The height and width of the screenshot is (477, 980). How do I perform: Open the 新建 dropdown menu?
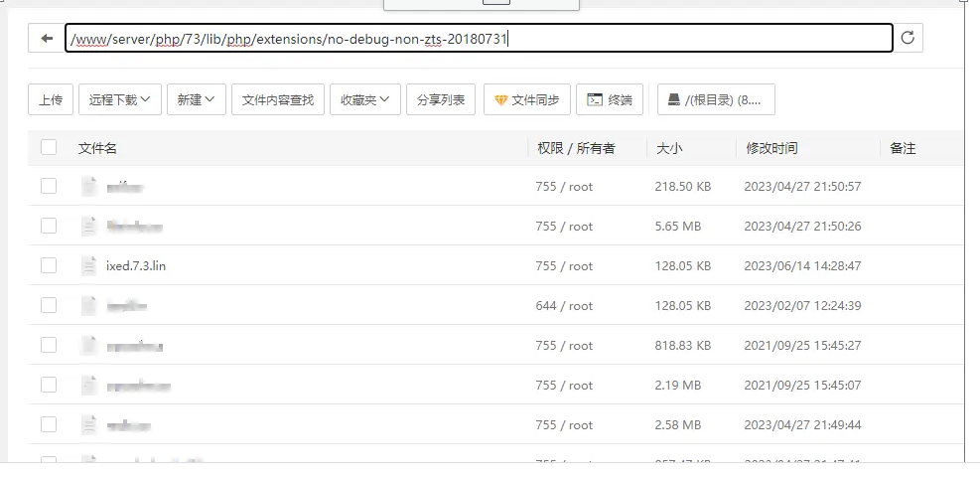tap(197, 99)
